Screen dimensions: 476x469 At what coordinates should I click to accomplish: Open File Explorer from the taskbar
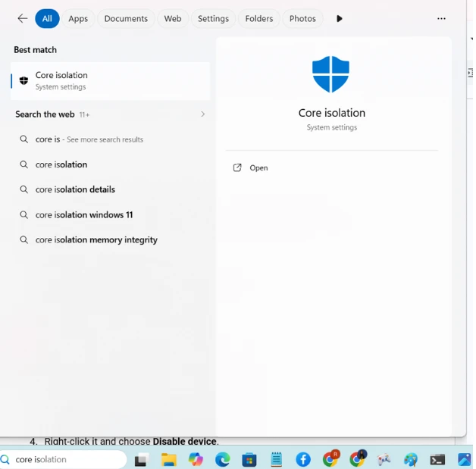(169, 460)
